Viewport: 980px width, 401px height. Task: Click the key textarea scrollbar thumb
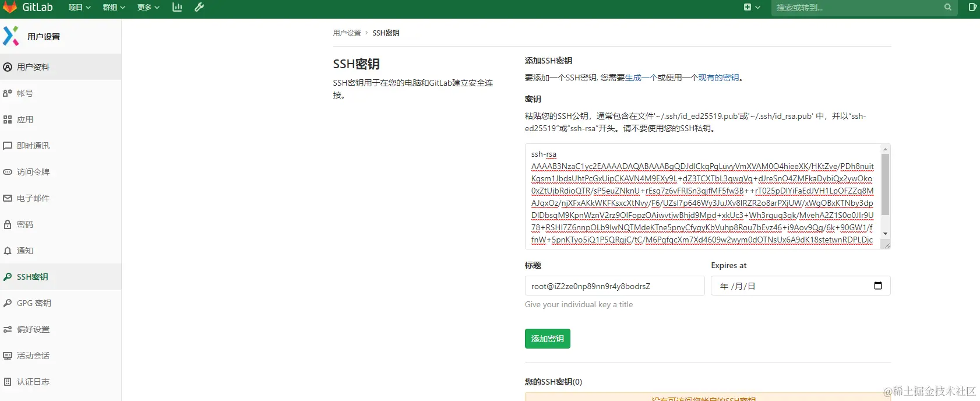[x=885, y=185]
